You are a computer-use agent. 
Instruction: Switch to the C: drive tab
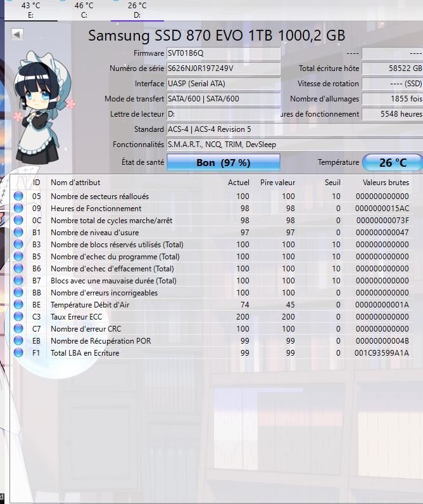click(84, 10)
